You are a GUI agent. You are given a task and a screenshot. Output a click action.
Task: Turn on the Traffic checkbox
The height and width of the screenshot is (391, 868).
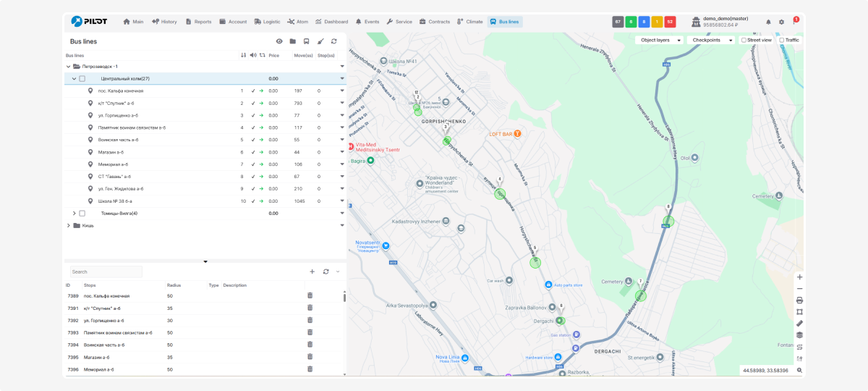tap(782, 41)
